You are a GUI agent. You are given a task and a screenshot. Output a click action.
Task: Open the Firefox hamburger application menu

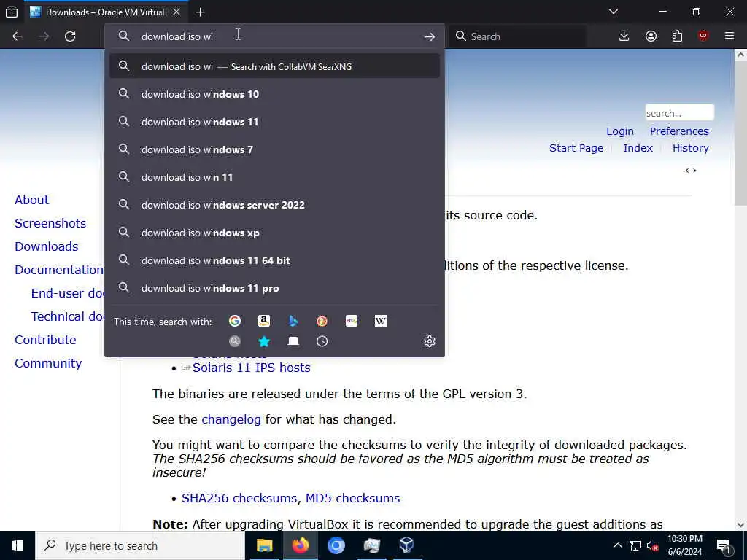729,36
